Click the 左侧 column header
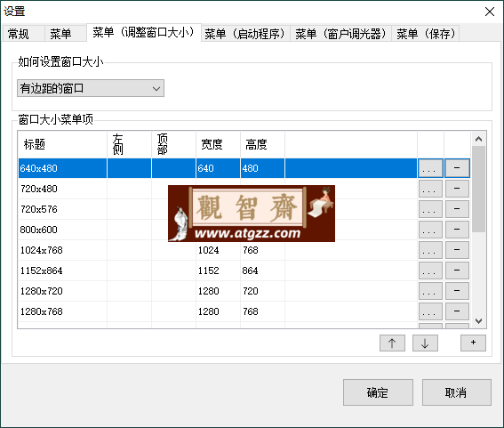 click(129, 144)
